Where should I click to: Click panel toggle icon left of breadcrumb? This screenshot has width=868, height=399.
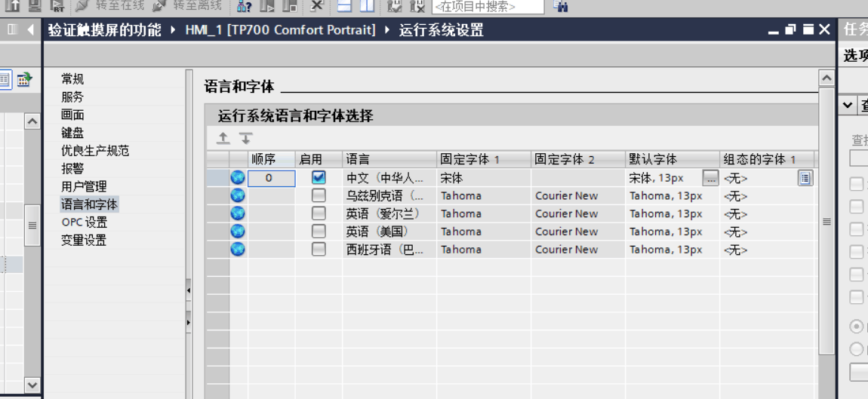pyautogui.click(x=12, y=29)
